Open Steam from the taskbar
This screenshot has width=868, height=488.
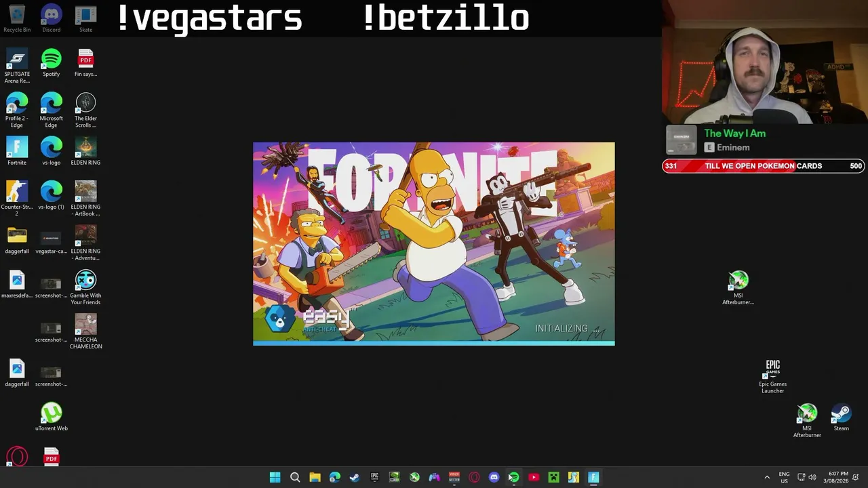point(355,477)
